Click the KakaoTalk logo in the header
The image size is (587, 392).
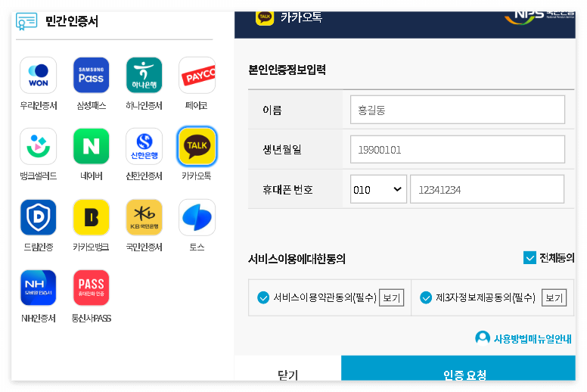265,17
